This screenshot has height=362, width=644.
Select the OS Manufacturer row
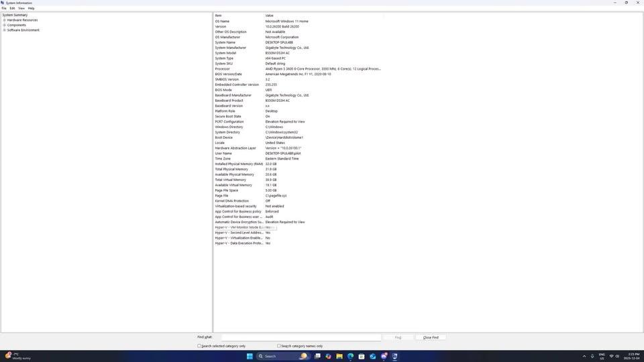(x=299, y=37)
